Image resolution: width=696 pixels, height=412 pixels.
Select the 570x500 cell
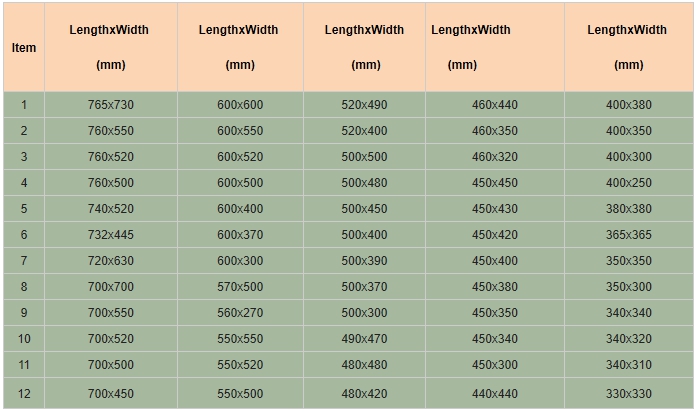point(240,287)
